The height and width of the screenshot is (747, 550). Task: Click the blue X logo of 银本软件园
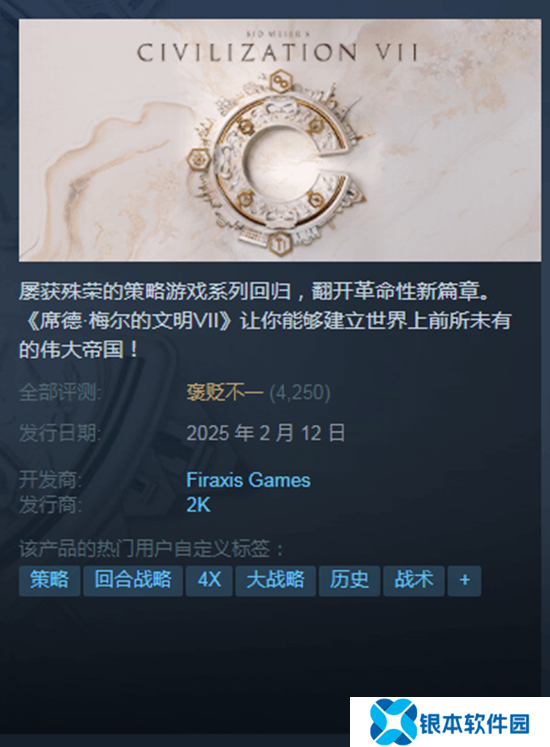coord(393,723)
